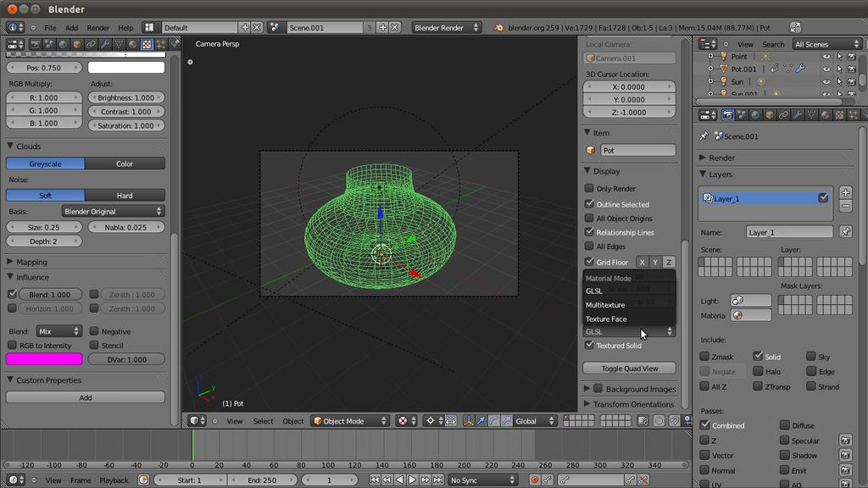Disable Outline Selected checkbox
Viewport: 868px width, 488px height.
coord(589,203)
